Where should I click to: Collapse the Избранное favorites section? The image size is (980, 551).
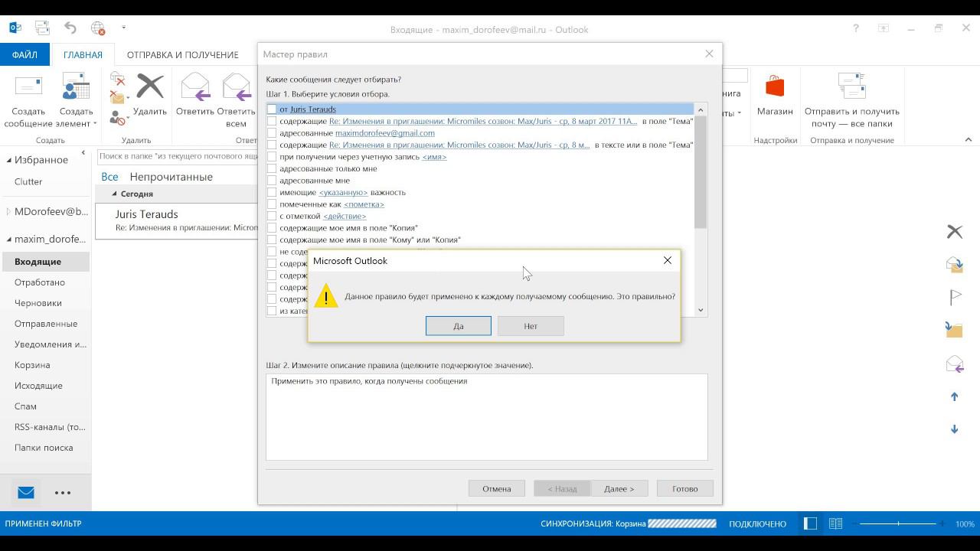click(9, 160)
